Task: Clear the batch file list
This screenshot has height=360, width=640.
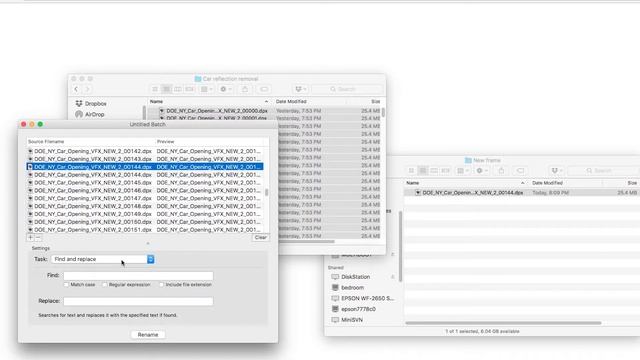Action: [x=260, y=238]
